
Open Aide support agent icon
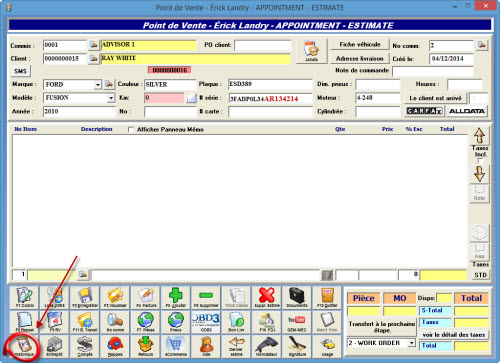tap(206, 347)
